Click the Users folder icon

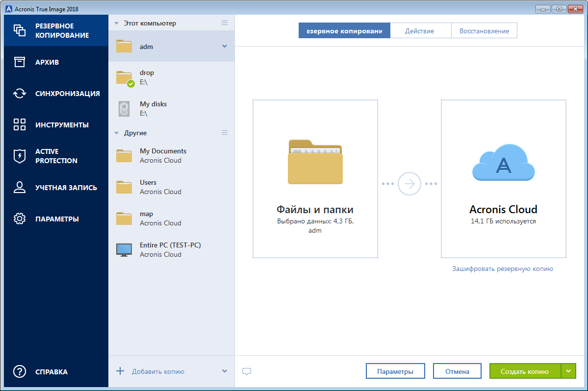(124, 187)
